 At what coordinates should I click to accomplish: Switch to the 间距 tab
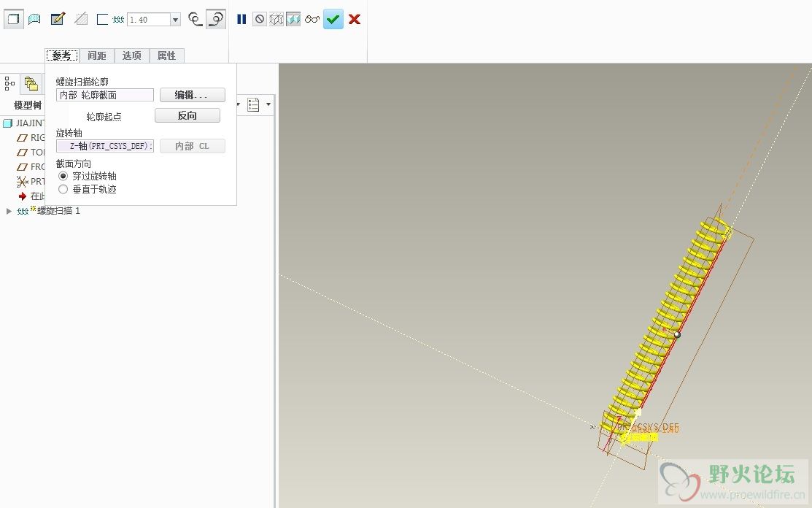[x=97, y=55]
